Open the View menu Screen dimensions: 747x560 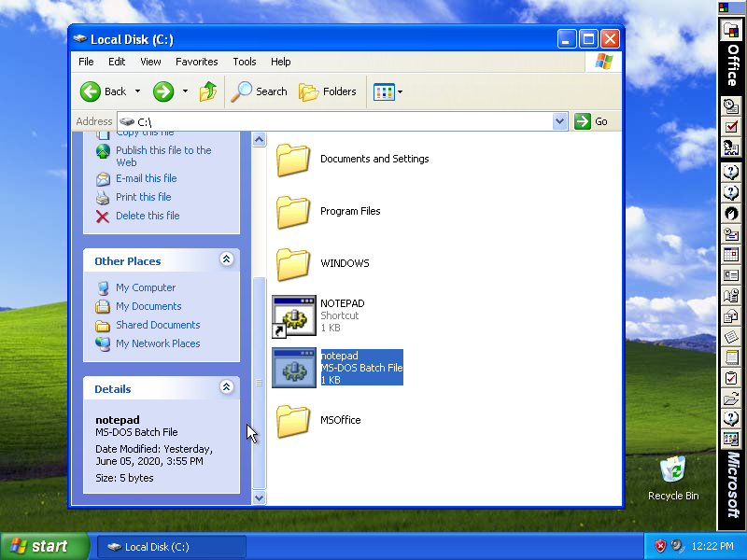[150, 62]
